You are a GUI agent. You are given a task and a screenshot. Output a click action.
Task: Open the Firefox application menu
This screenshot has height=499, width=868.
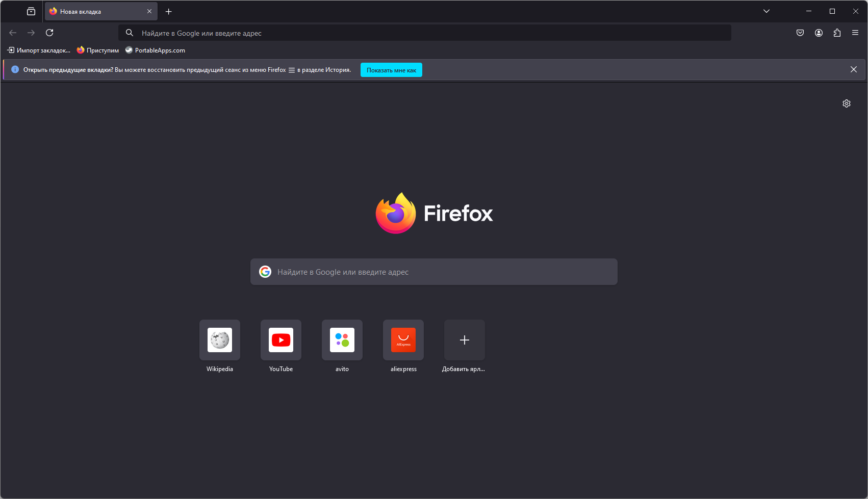coord(855,33)
